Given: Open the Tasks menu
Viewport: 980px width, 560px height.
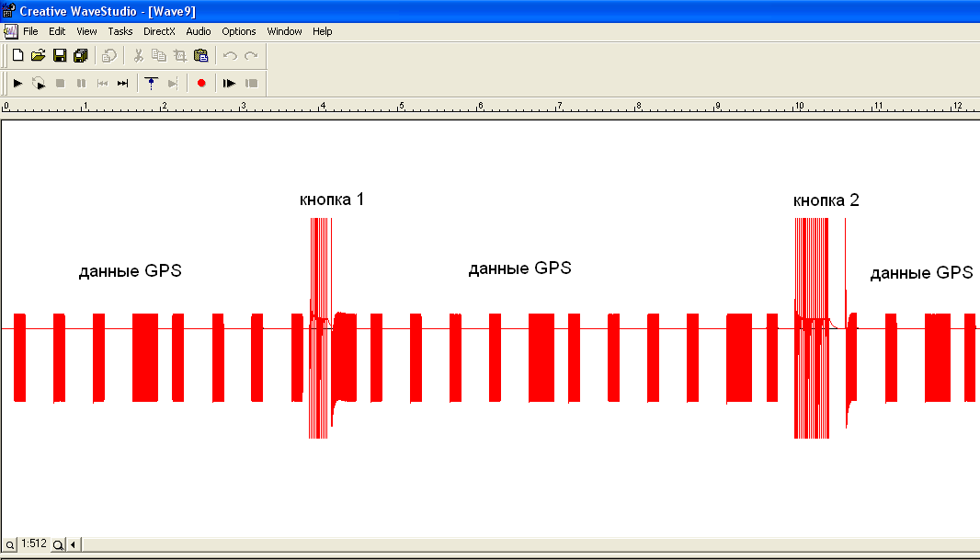Looking at the screenshot, I should coord(120,31).
